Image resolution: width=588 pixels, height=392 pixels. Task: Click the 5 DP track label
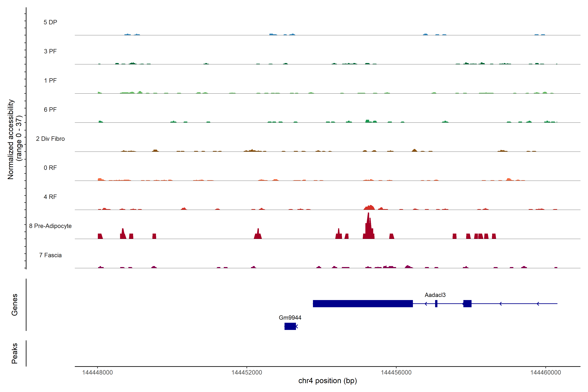[50, 22]
